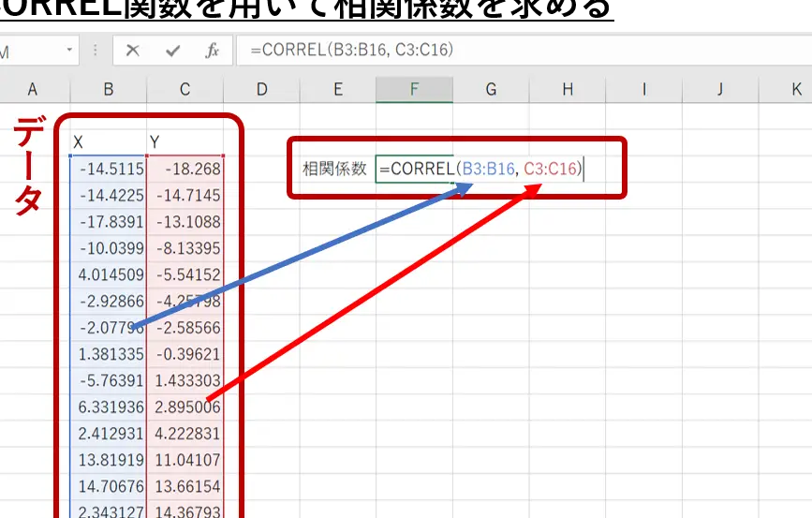The height and width of the screenshot is (518, 812).
Task: Select column B header
Action: 109,89
